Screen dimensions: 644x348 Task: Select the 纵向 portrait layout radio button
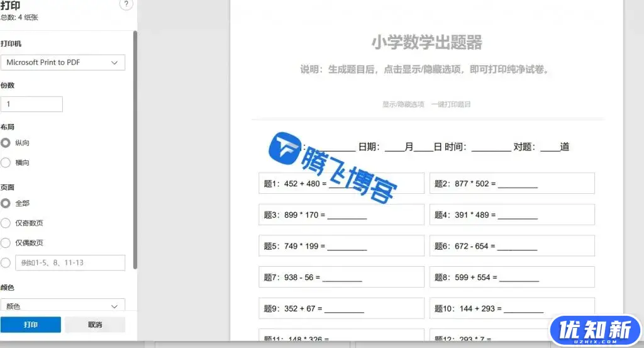[x=5, y=143]
